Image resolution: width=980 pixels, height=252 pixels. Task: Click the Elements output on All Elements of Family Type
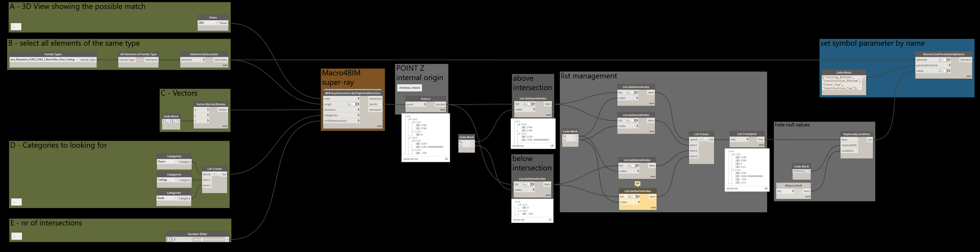click(151, 60)
